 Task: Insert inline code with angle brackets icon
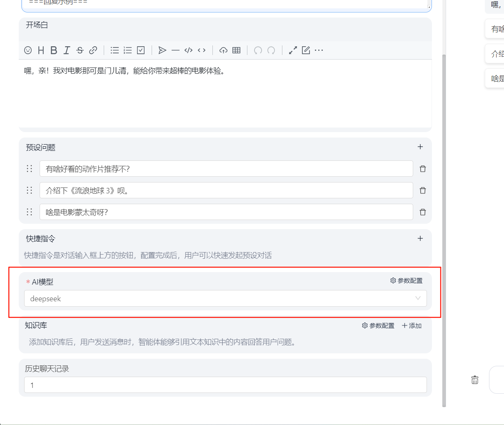coord(202,50)
